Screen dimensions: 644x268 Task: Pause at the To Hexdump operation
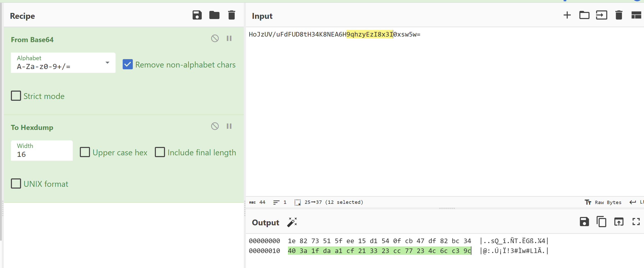coord(229,126)
